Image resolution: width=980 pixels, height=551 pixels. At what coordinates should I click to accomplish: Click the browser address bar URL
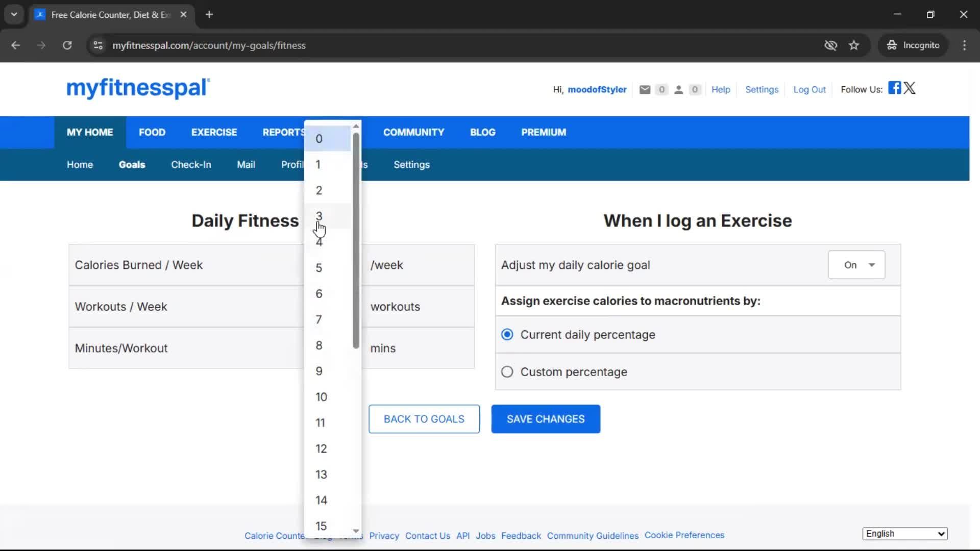point(209,45)
